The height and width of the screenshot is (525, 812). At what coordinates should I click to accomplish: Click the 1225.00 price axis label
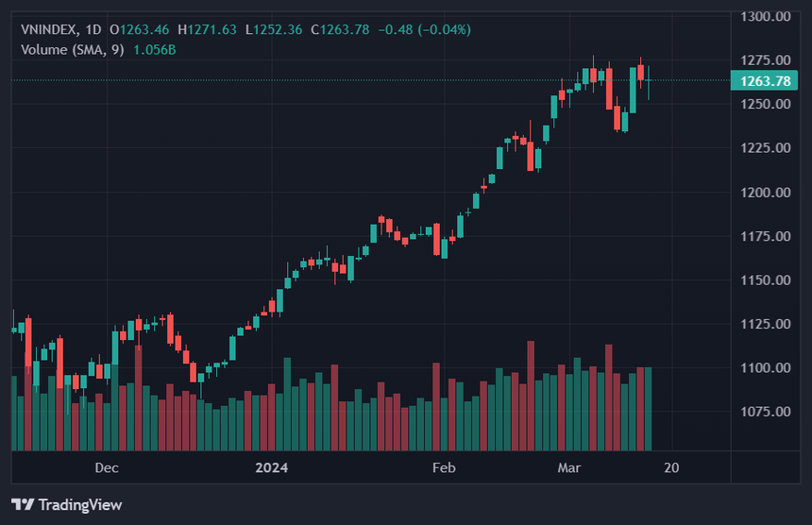[766, 148]
